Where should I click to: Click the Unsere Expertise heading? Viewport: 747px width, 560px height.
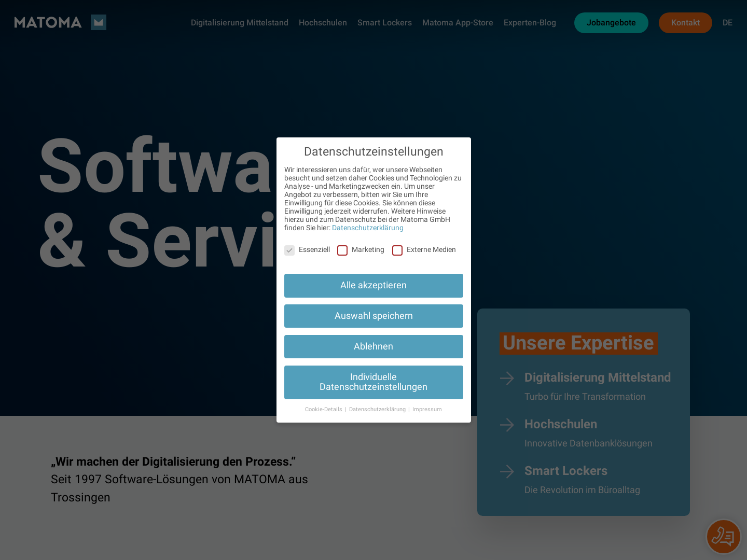[578, 343]
